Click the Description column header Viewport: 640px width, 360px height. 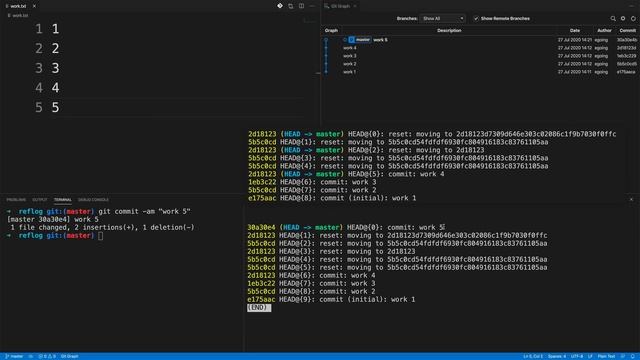449,31
